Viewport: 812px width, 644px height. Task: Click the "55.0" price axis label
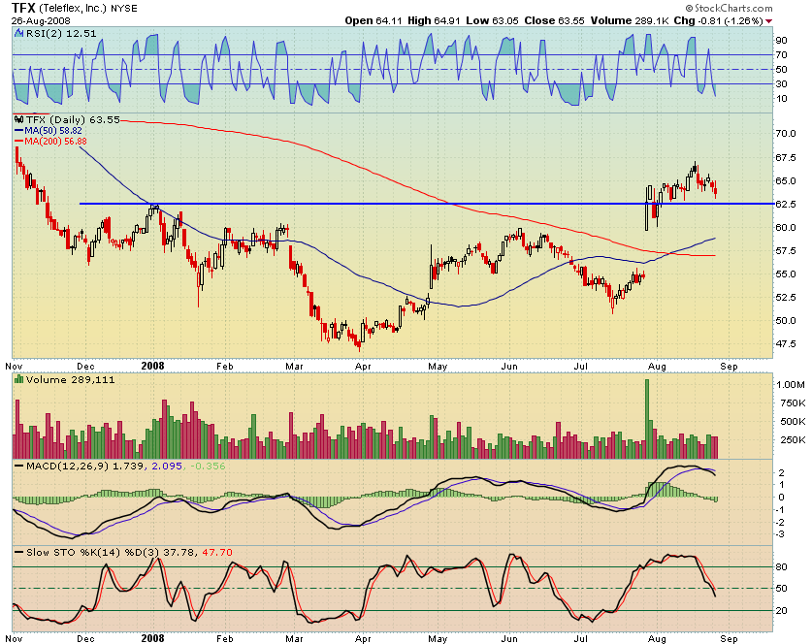pyautogui.click(x=785, y=274)
